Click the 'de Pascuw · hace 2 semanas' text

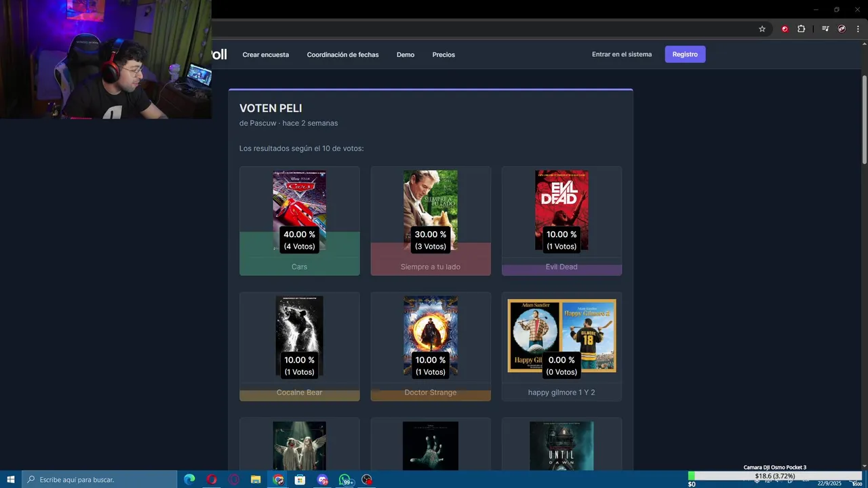288,123
